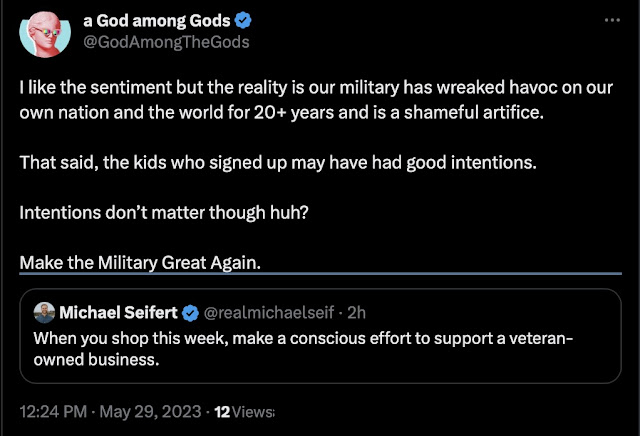The image size is (640, 436).
Task: Click Michael Seifert's small profile picture
Action: coord(45,313)
